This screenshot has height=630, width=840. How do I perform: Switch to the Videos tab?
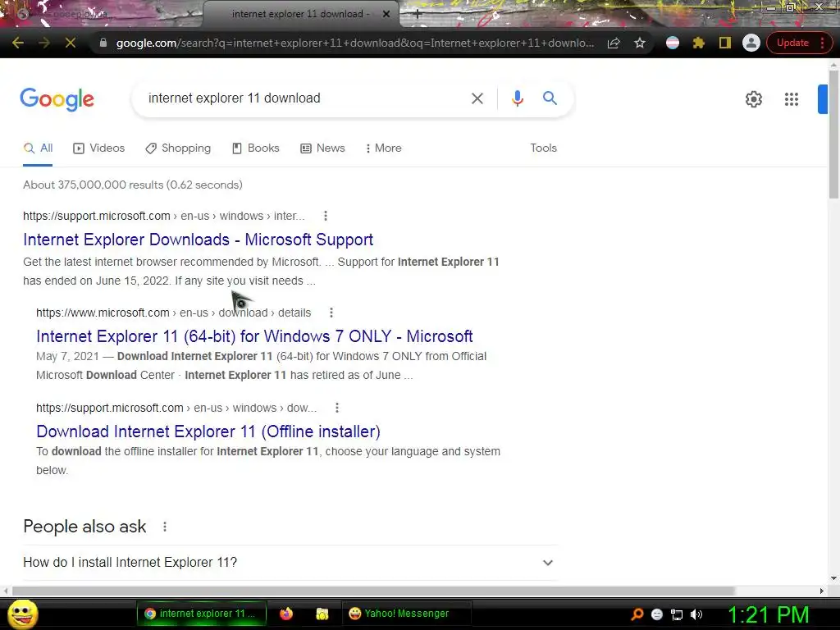98,148
